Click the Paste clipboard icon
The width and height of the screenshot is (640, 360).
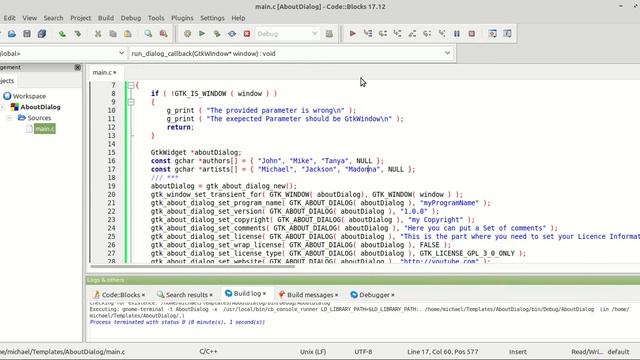(x=128, y=34)
